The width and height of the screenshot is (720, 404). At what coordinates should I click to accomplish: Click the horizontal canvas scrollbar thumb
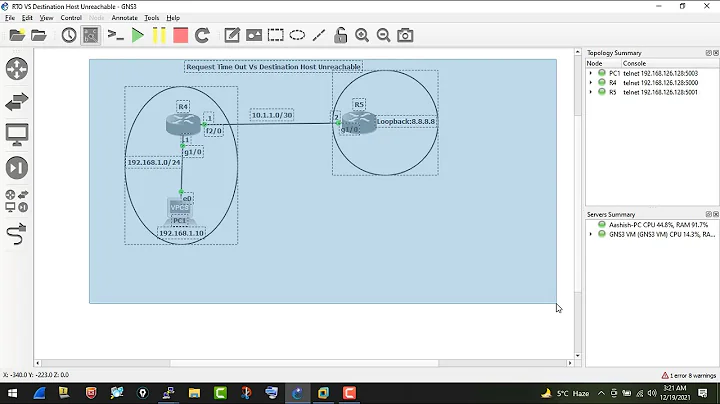pos(304,363)
